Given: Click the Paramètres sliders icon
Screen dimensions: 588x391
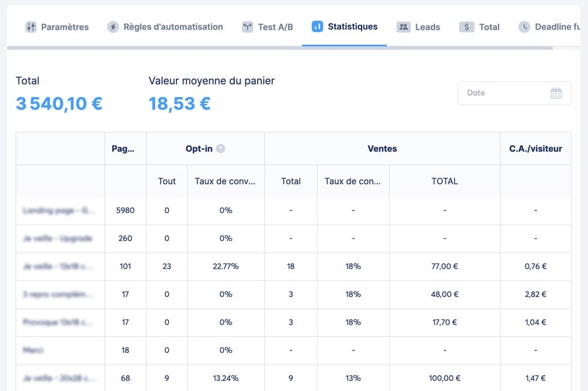Looking at the screenshot, I should tap(31, 27).
